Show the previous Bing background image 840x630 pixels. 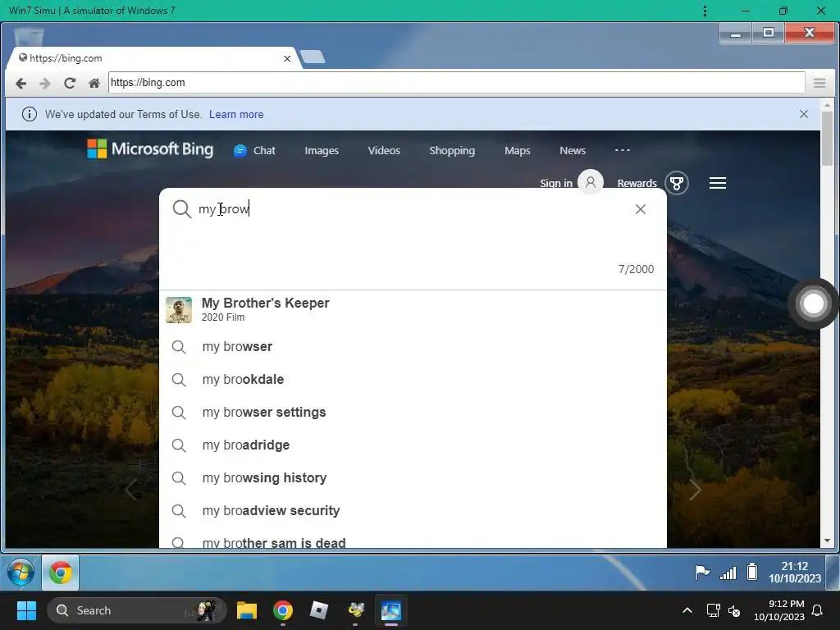[x=130, y=490]
